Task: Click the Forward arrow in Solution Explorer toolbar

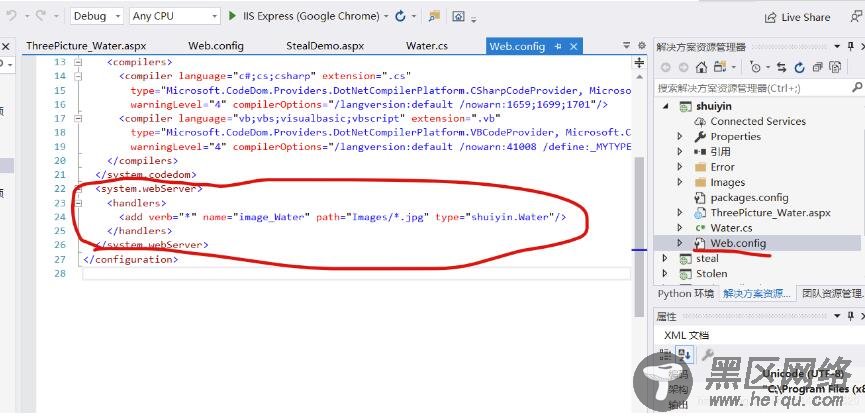Action: [x=684, y=67]
